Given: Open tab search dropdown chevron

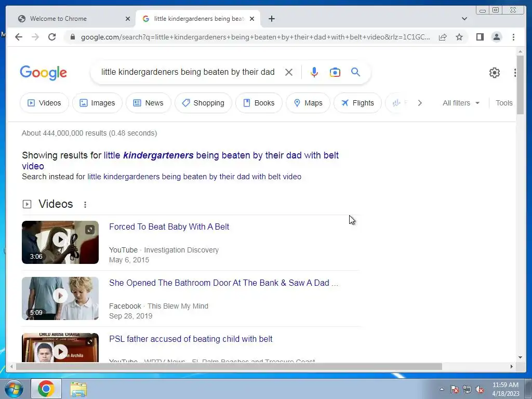Looking at the screenshot, I should 464,19.
